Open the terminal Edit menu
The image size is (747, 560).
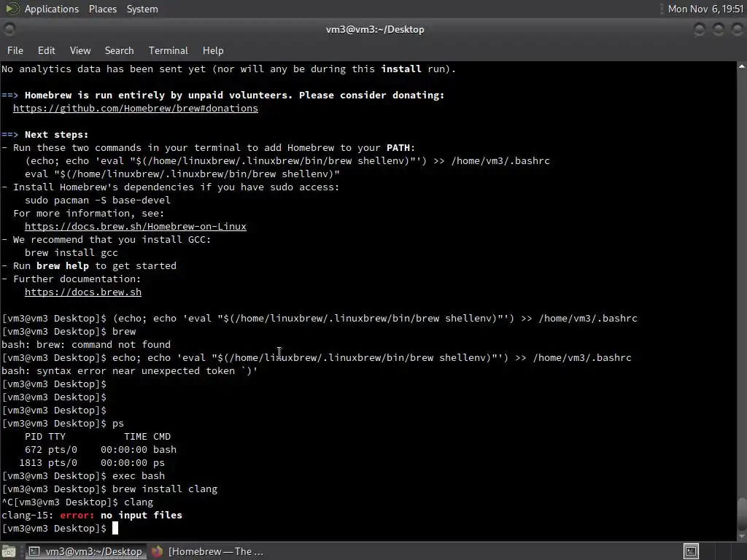46,50
